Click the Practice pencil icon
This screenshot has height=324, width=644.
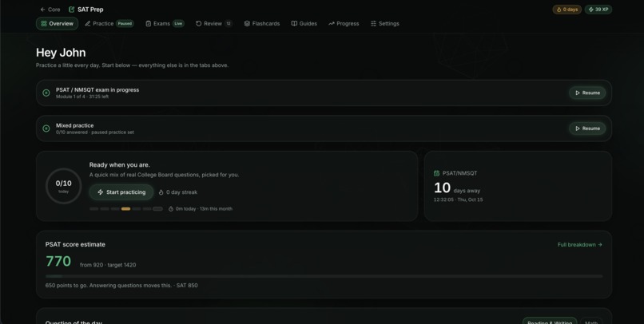[x=87, y=23]
